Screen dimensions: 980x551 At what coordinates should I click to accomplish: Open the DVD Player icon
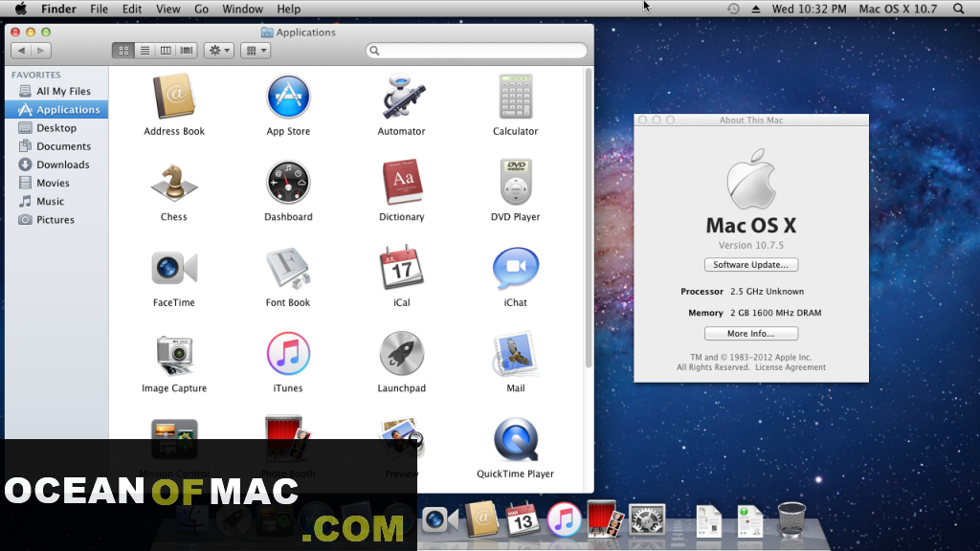point(516,182)
